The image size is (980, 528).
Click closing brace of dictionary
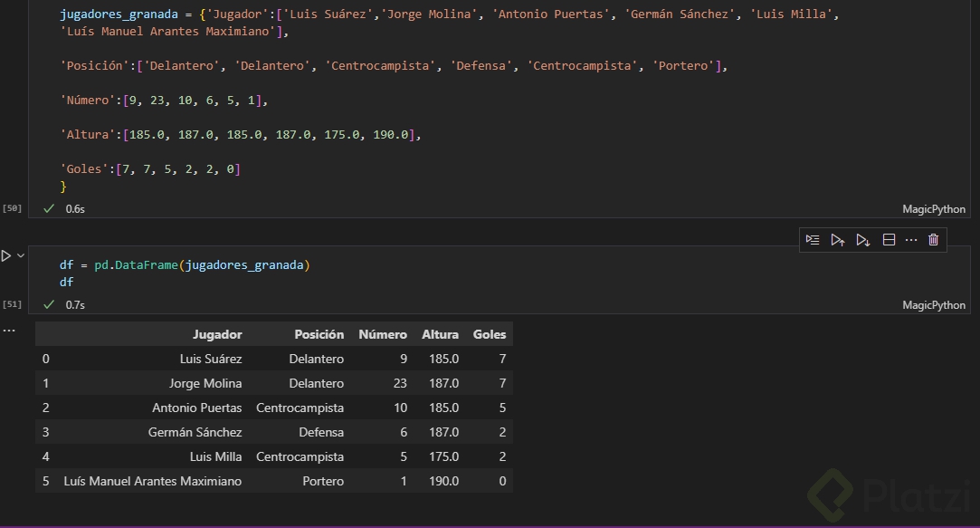63,187
